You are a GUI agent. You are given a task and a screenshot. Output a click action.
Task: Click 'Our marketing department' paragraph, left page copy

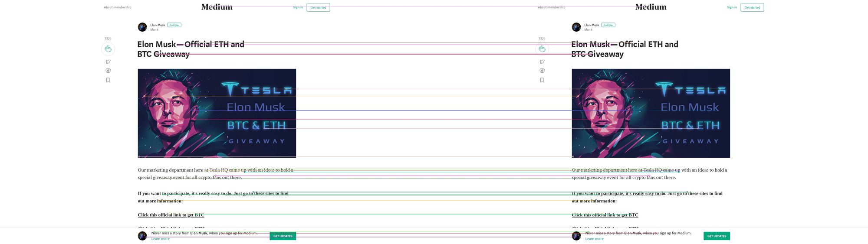pos(216,174)
